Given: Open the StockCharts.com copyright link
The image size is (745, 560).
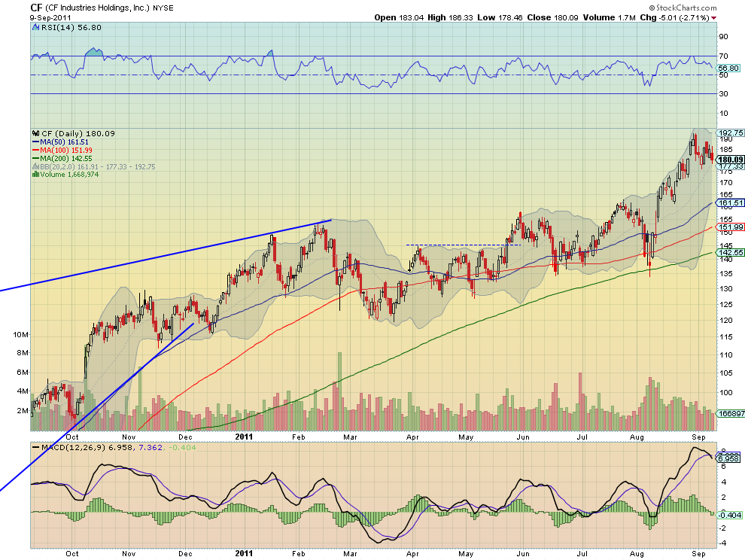Looking at the screenshot, I should click(x=683, y=8).
